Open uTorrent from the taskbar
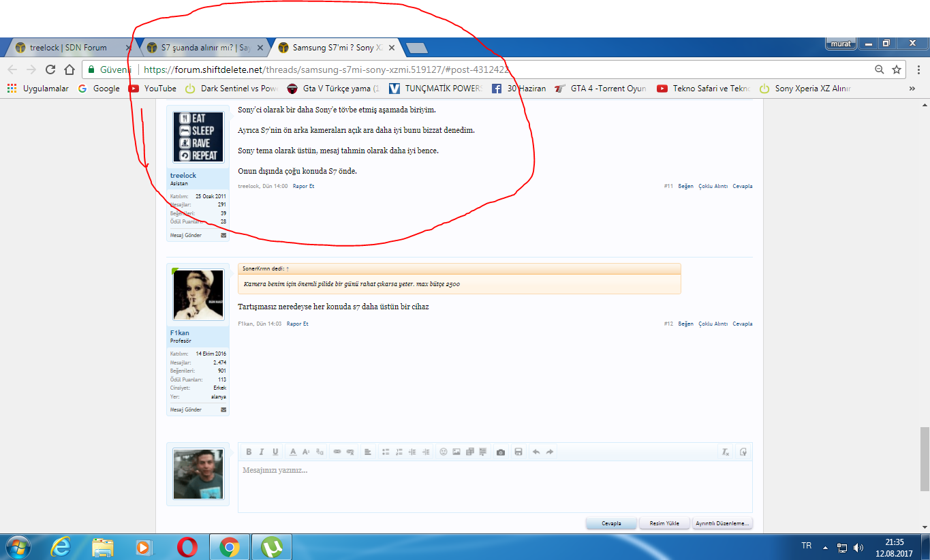The width and height of the screenshot is (930, 560). [273, 547]
